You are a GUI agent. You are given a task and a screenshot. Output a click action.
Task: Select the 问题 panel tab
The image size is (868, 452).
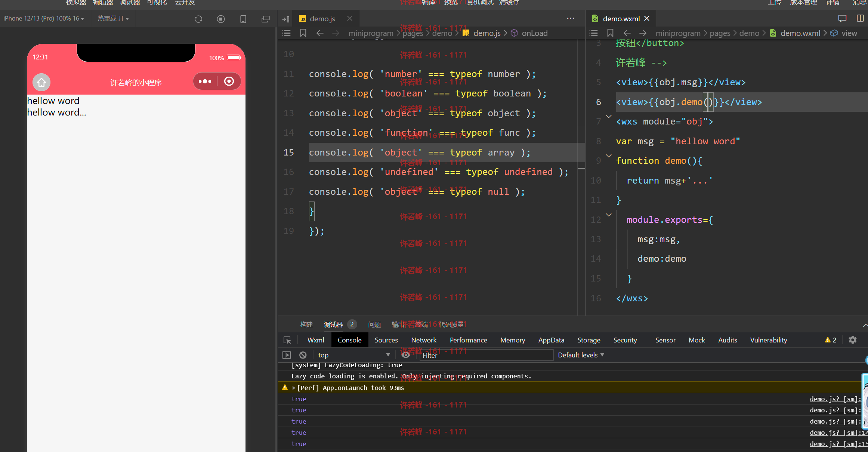tap(374, 325)
